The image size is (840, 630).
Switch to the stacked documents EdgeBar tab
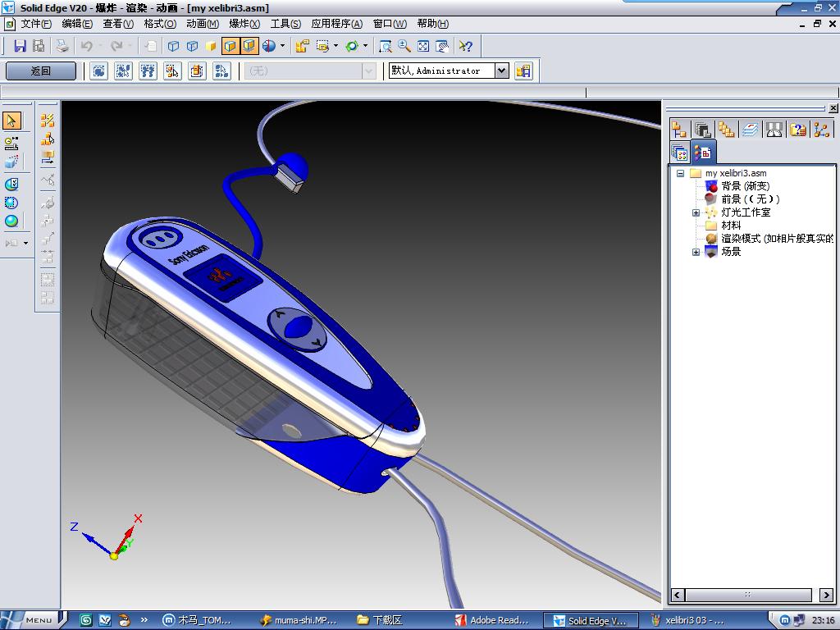pyautogui.click(x=703, y=129)
